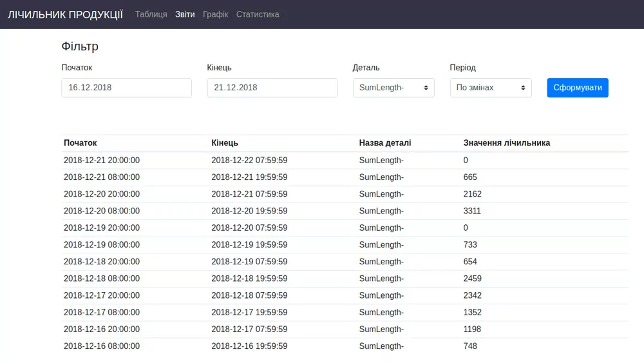Open the Деталь dropdown showing SumLength-
This screenshot has width=644, height=363.
click(393, 88)
